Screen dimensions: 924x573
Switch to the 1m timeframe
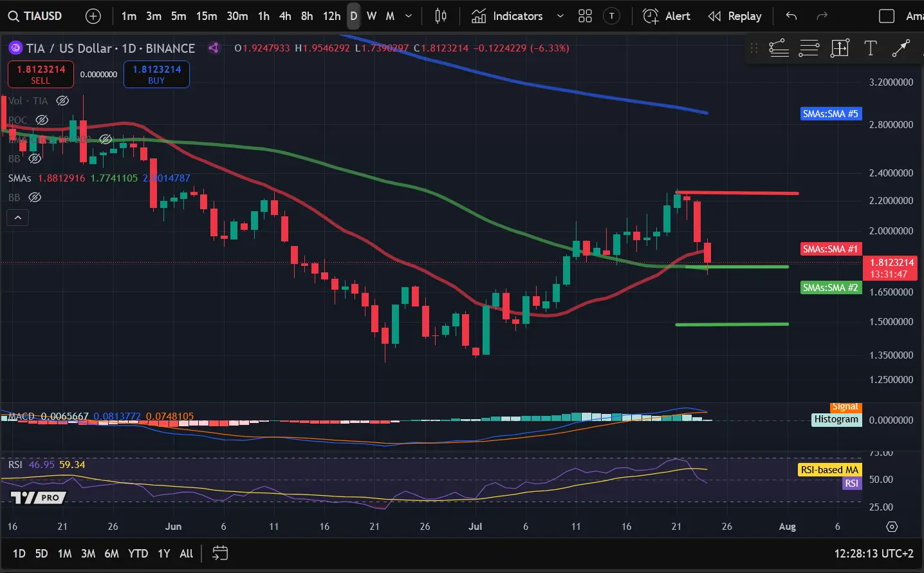129,16
